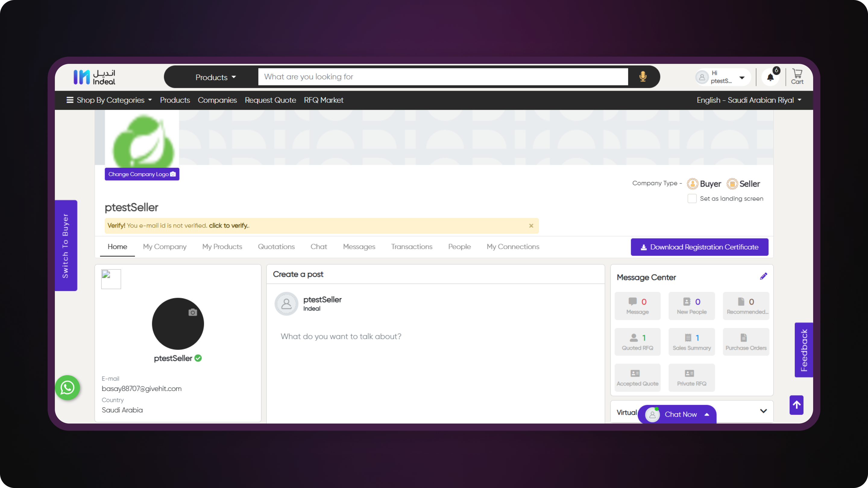Click the click to verify link
The width and height of the screenshot is (868, 488).
click(x=228, y=225)
